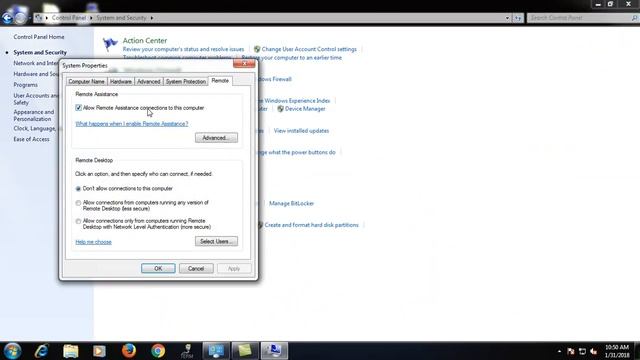Launch Google Chrome from the taskbar
The height and width of the screenshot is (360, 640).
(158, 351)
